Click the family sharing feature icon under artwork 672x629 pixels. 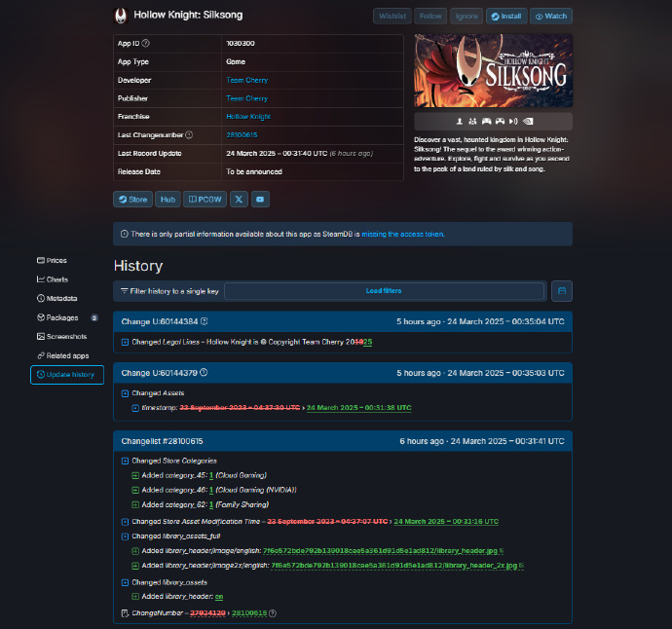[472, 122]
